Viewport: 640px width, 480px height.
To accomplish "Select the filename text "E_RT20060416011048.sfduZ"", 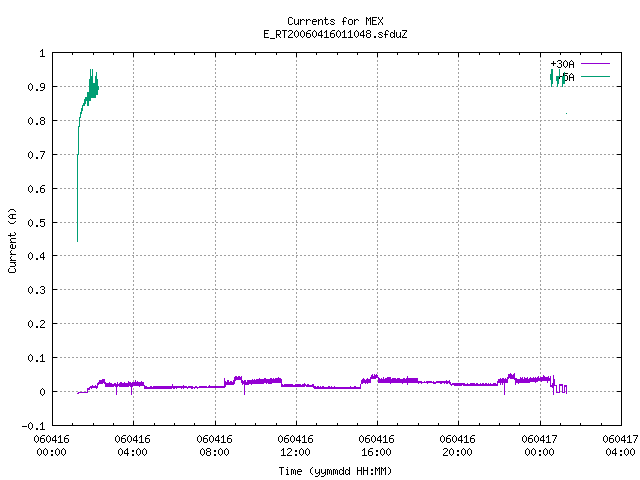I will (335, 34).
